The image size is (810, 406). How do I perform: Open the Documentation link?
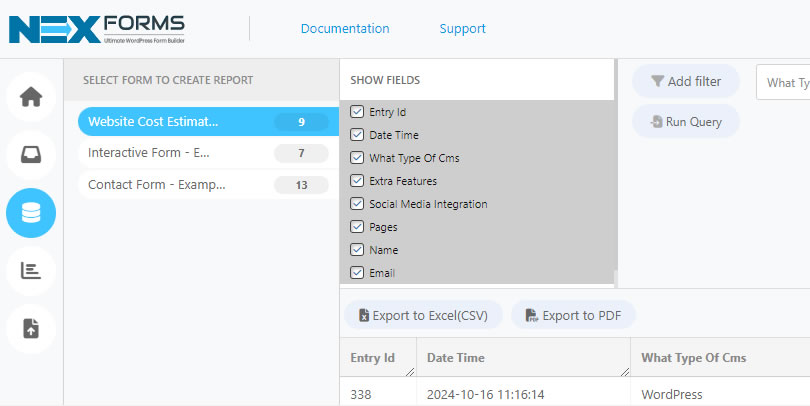click(x=345, y=28)
